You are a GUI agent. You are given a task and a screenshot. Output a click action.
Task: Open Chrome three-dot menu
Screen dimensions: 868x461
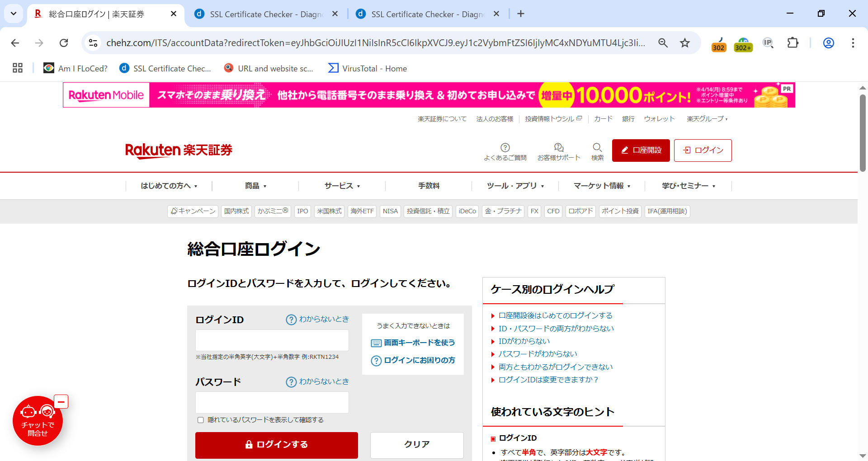[x=853, y=43]
